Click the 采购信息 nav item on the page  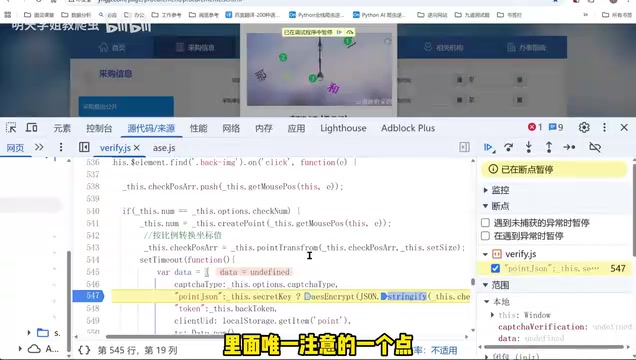[195, 47]
